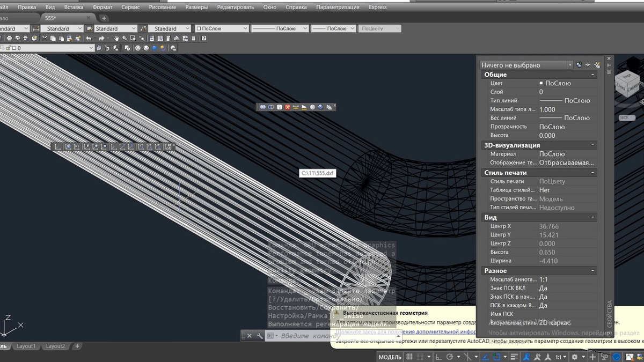
Task: Click the ViewCube in the drawing corner
Action: click(x=628, y=83)
